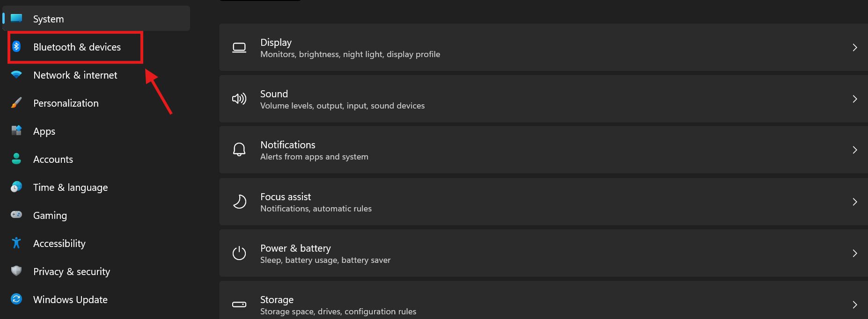Open Notifications with its right chevron

coord(855,150)
